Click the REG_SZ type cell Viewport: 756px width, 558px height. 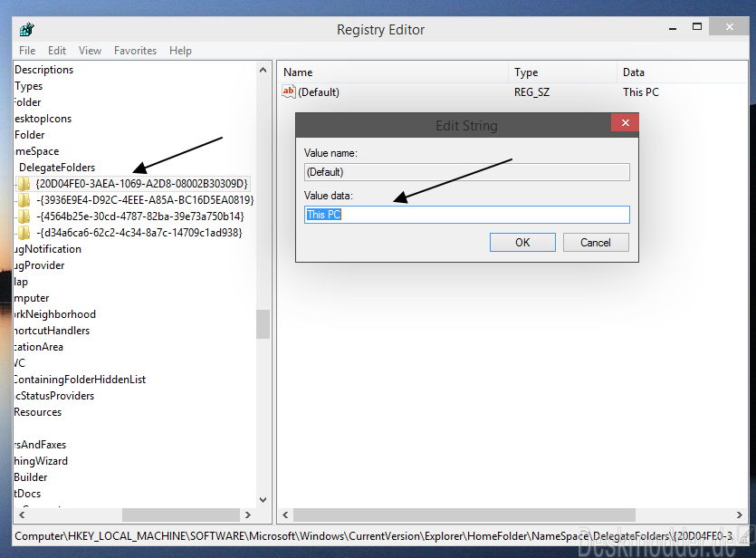click(531, 92)
